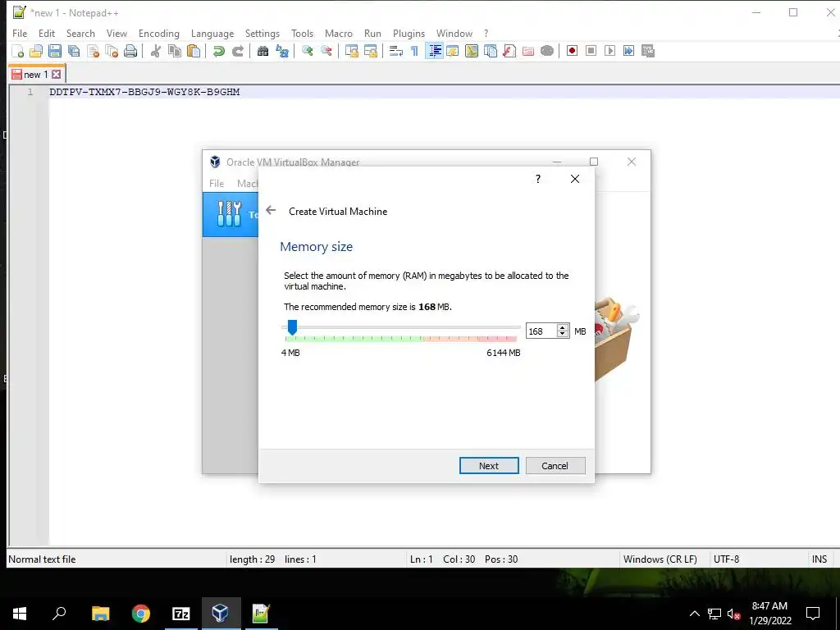Viewport: 840px width, 630px height.
Task: Select the 'new 1' document tab
Action: point(36,75)
